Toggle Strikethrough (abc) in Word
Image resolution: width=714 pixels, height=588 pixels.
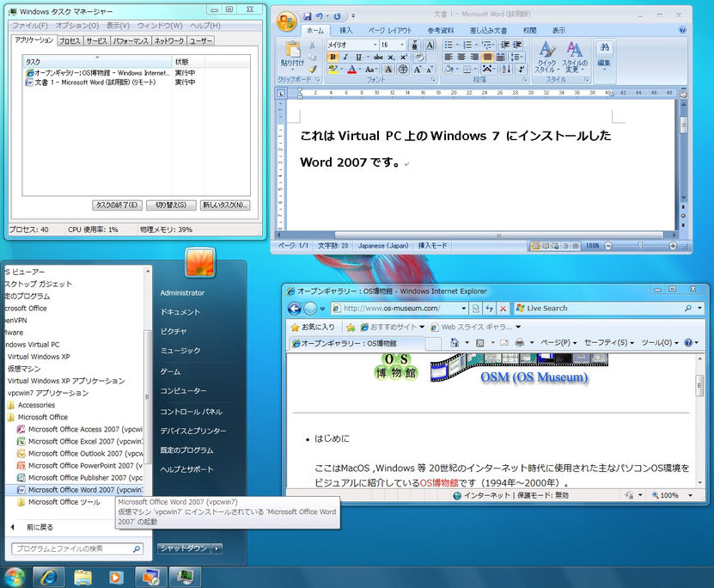pos(378,57)
